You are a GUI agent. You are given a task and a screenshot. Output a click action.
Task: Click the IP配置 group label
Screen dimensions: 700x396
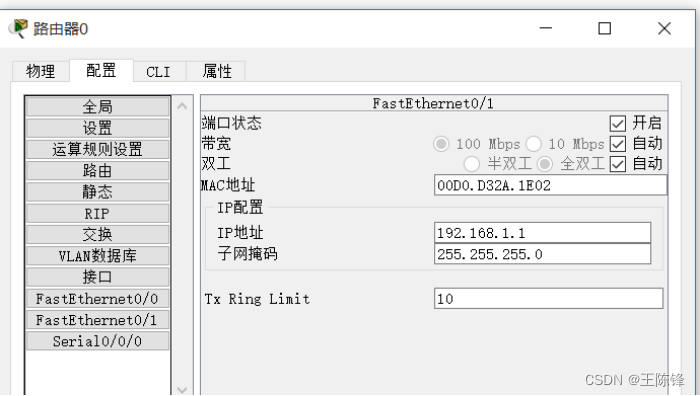pos(240,208)
